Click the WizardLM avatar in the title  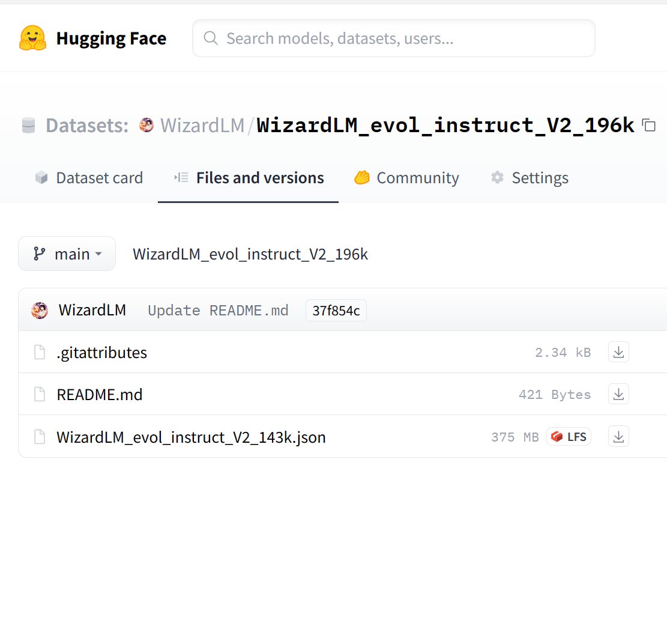point(146,125)
